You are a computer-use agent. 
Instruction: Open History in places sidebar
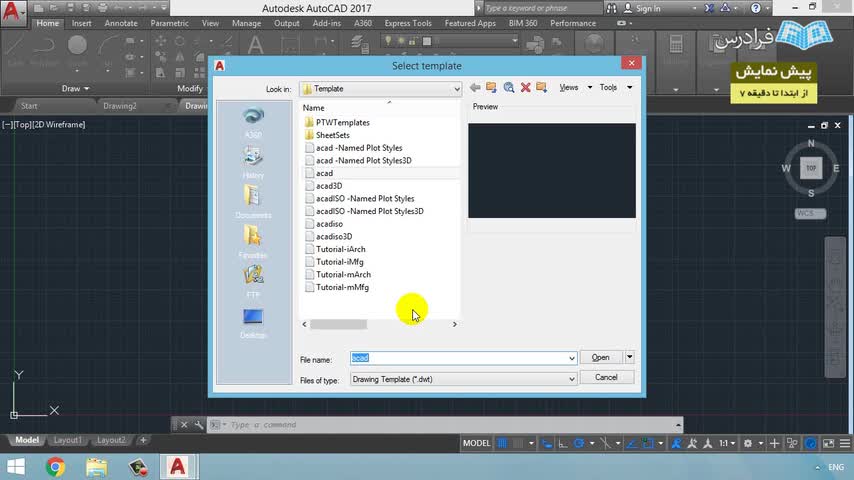click(253, 162)
